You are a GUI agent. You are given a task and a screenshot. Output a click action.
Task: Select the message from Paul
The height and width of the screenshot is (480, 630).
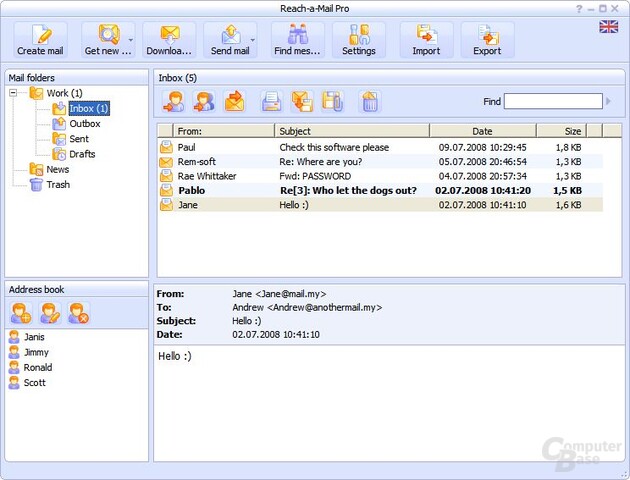click(380, 147)
